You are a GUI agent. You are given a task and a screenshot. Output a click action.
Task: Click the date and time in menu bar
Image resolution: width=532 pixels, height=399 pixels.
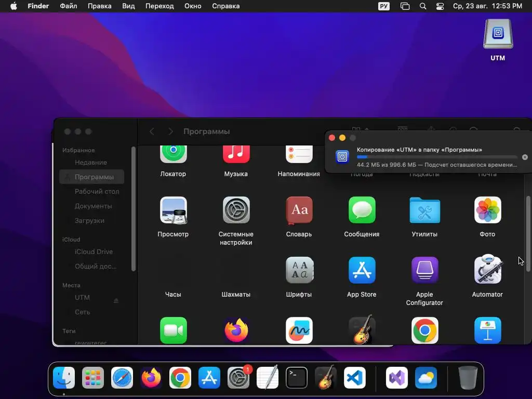[x=487, y=6]
